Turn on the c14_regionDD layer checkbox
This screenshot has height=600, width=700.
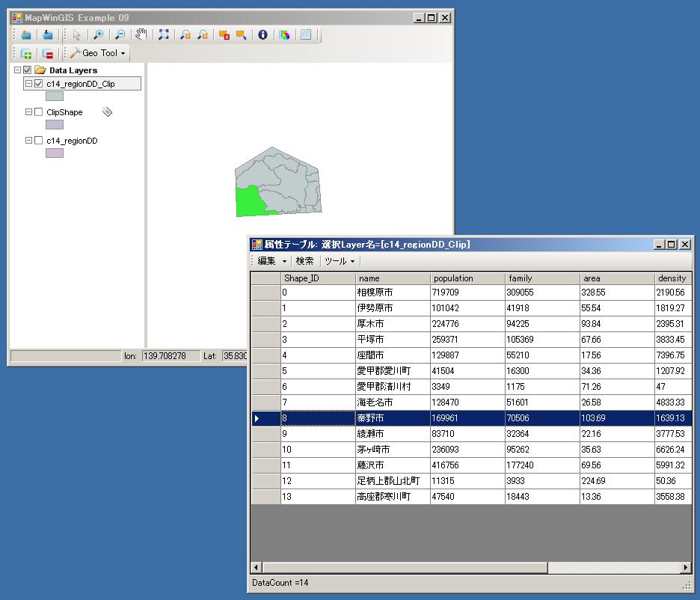tap(39, 141)
